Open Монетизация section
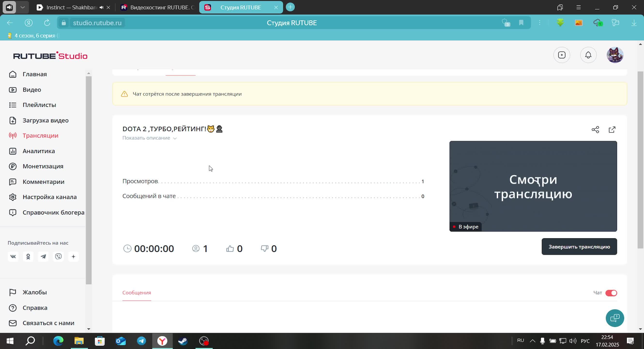The height and width of the screenshot is (349, 644). [x=36, y=166]
